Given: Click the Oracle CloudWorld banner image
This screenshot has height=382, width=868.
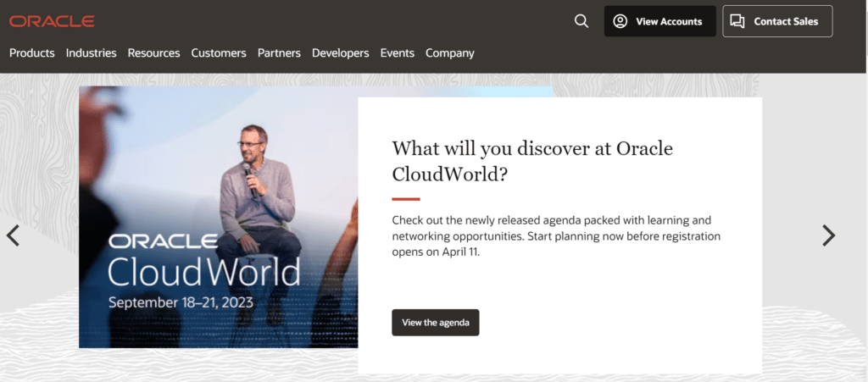Looking at the screenshot, I should (x=218, y=217).
